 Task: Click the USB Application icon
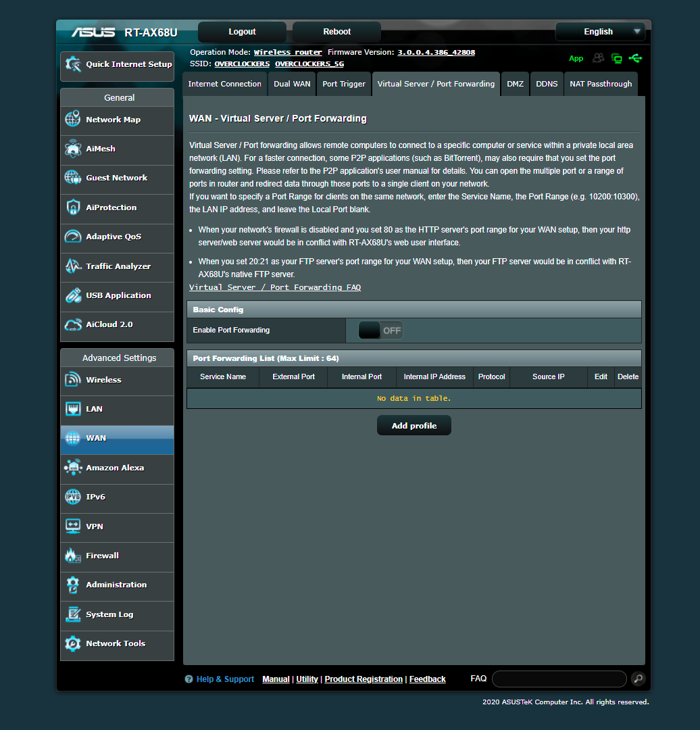72,295
